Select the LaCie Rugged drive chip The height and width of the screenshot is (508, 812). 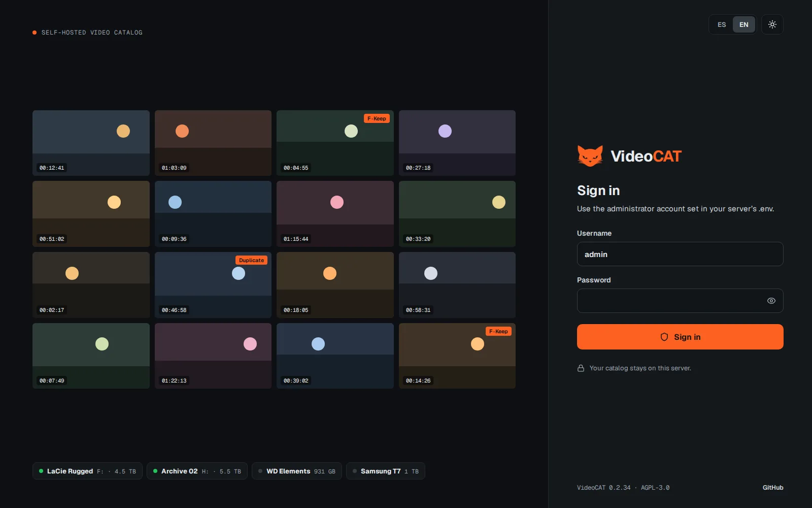coord(87,471)
